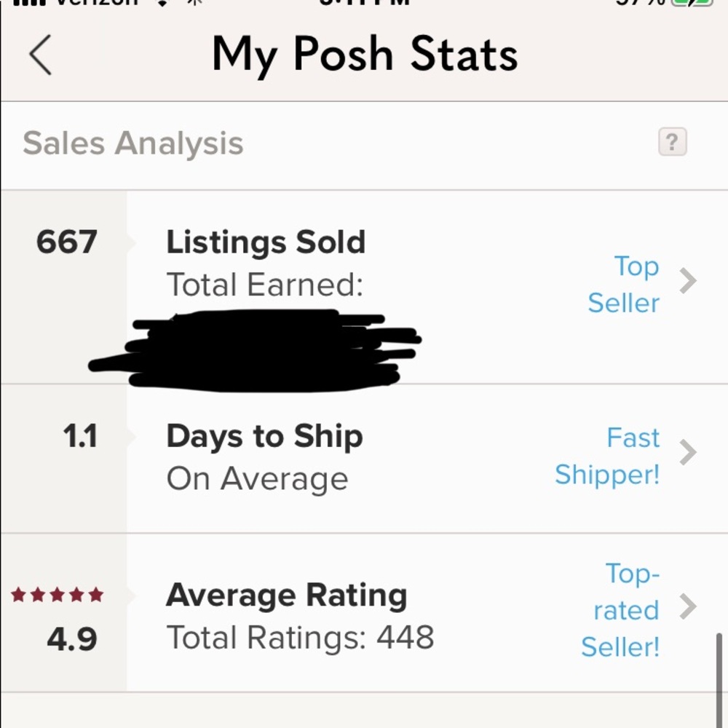Expand the Top Seller chevron
The height and width of the screenshot is (728, 728).
coord(688,281)
